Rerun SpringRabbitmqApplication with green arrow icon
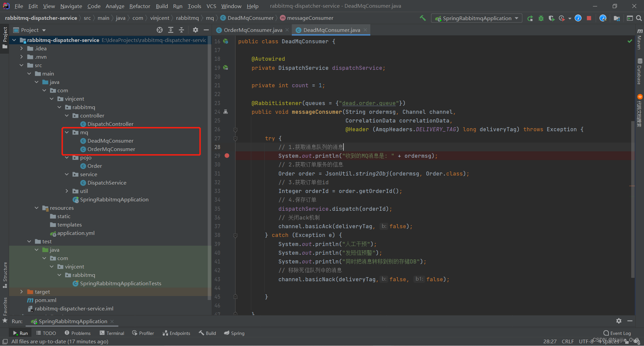This screenshot has height=346, width=644. 530,18
